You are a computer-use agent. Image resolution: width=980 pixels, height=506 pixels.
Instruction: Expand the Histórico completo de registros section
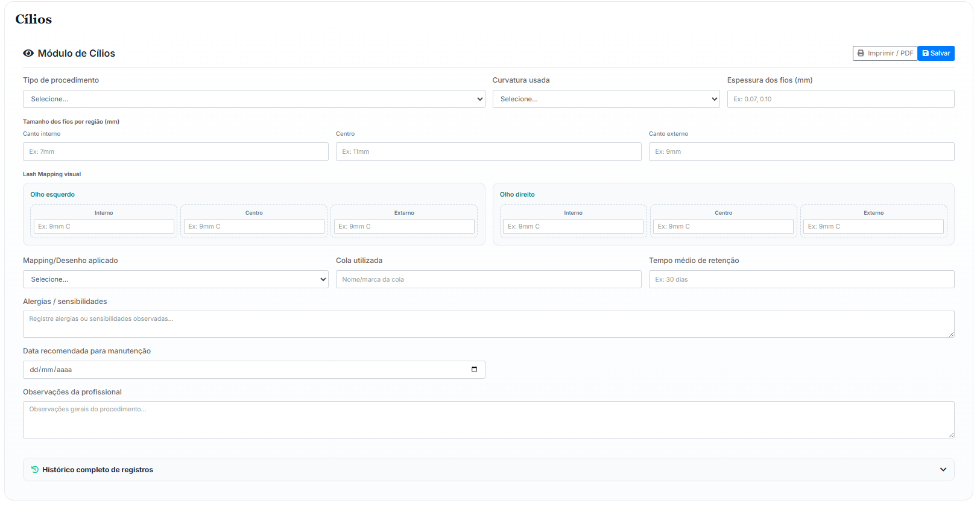point(488,469)
